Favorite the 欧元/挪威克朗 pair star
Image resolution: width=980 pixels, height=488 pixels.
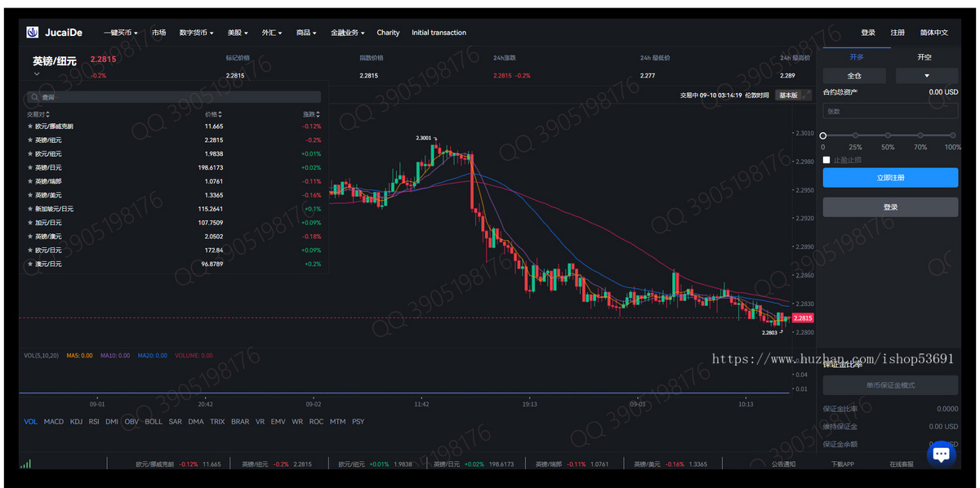pos(30,126)
